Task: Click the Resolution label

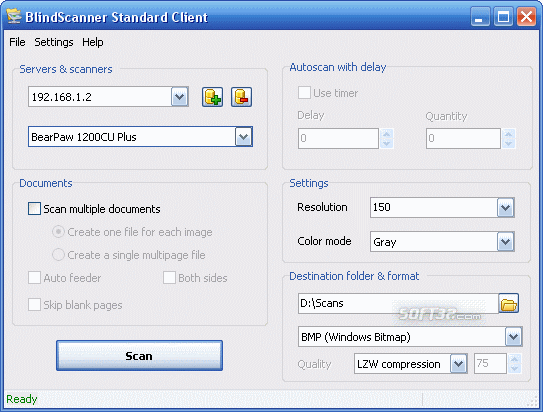Action: [x=322, y=207]
